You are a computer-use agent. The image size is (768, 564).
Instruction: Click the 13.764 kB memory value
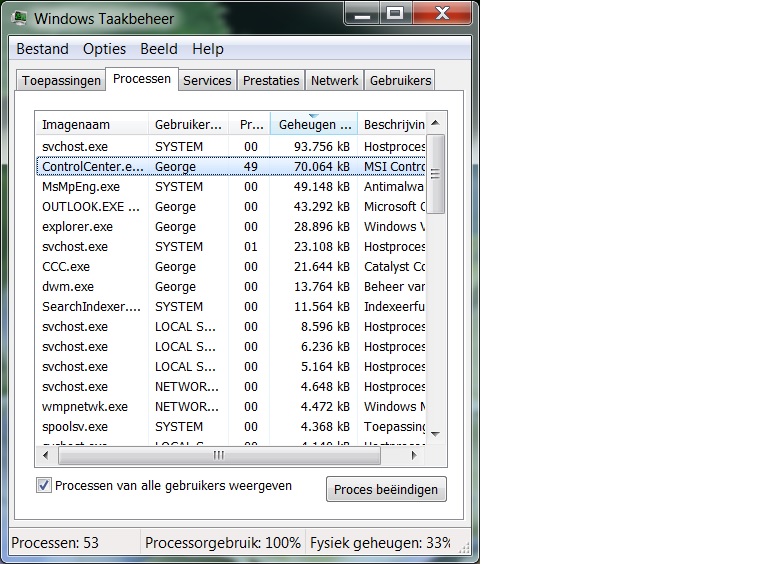tap(322, 286)
